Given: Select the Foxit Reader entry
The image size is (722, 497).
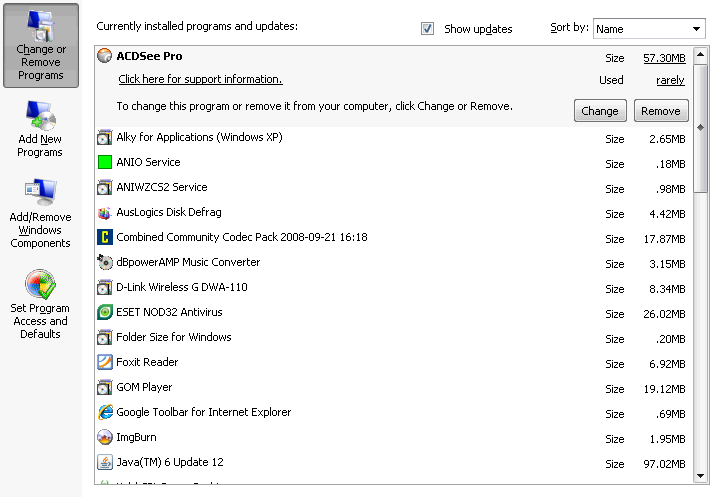Looking at the screenshot, I should (393, 362).
